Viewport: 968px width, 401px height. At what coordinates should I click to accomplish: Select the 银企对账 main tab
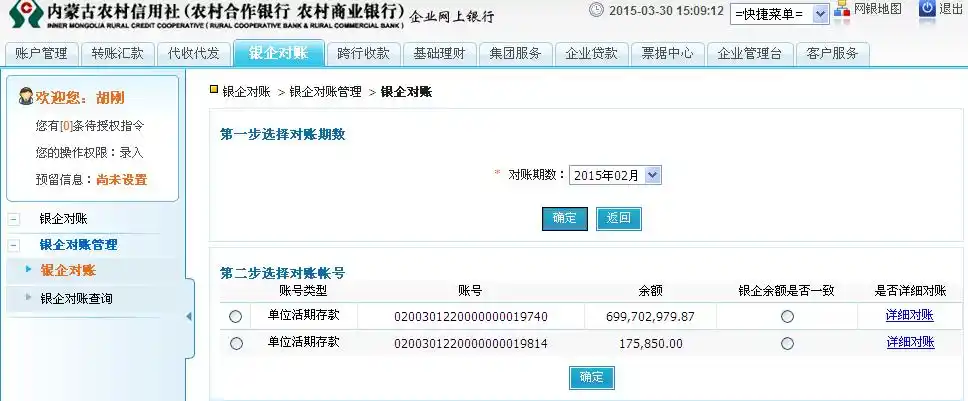[x=278, y=53]
